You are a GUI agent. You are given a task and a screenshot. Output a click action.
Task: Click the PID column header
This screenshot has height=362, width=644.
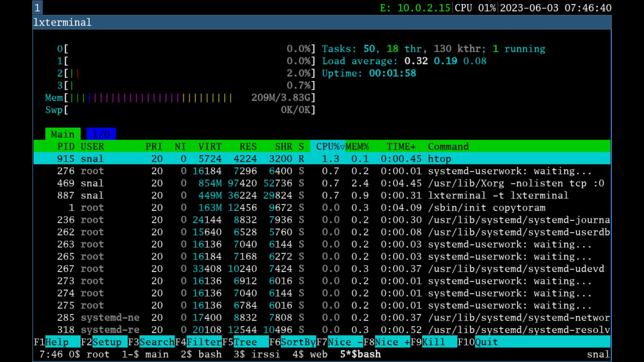66,146
